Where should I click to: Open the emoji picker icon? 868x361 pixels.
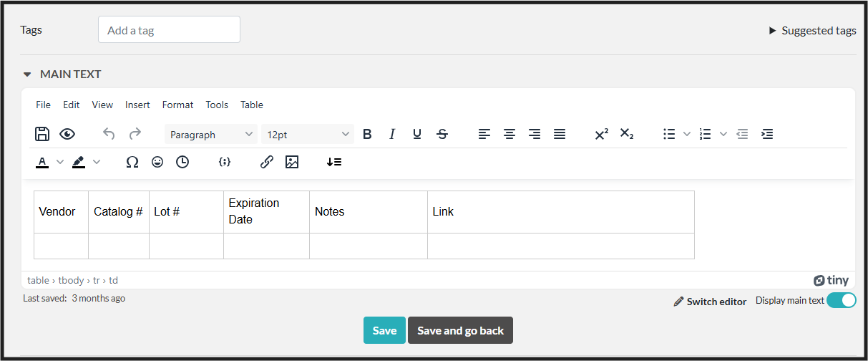(x=157, y=163)
